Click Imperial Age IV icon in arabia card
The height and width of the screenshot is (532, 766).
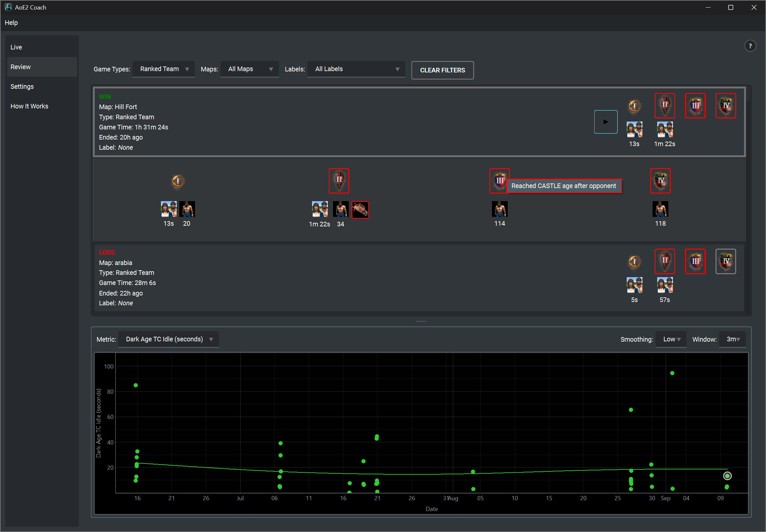coord(726,261)
